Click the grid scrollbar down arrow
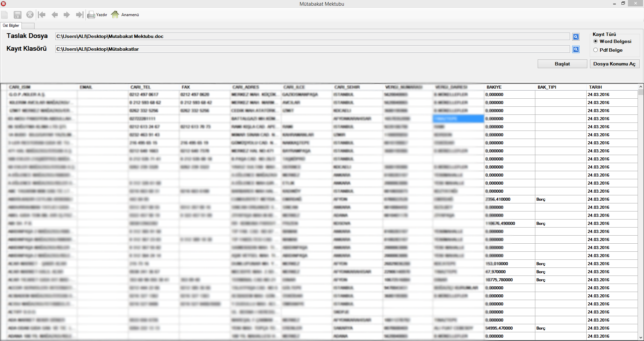The height and width of the screenshot is (341, 644). coord(641,338)
